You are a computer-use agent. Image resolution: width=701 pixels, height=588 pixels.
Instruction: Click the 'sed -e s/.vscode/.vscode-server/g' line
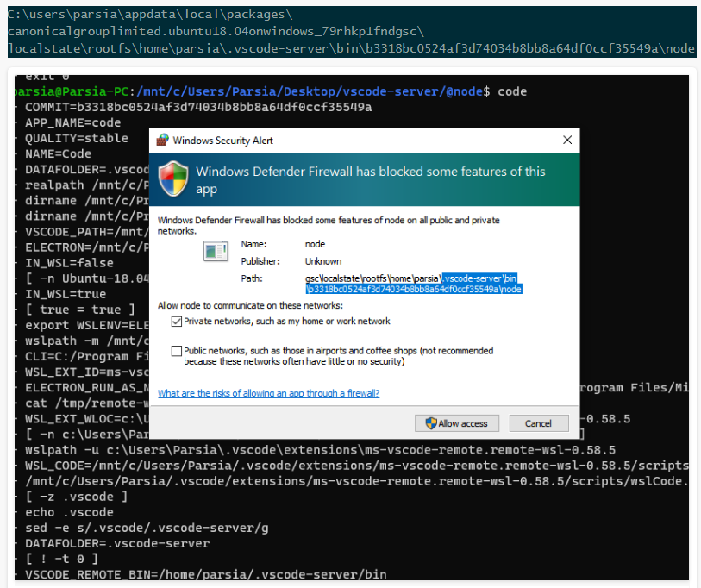tap(147, 528)
